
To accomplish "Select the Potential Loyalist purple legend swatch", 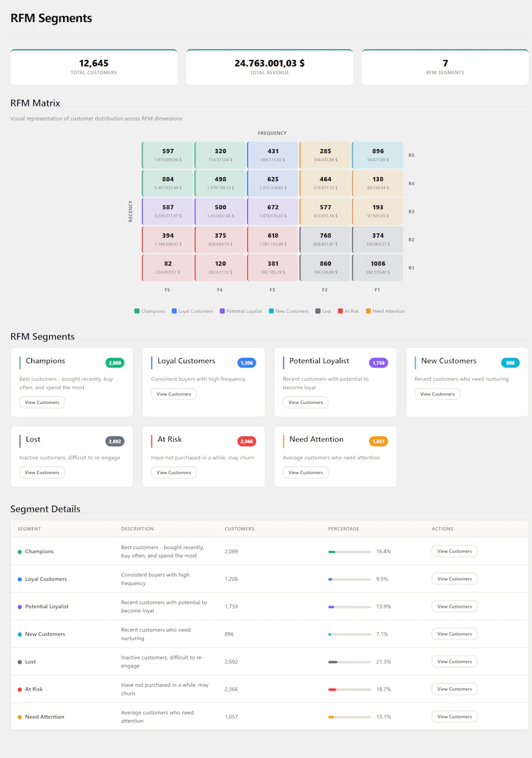I will coord(222,311).
